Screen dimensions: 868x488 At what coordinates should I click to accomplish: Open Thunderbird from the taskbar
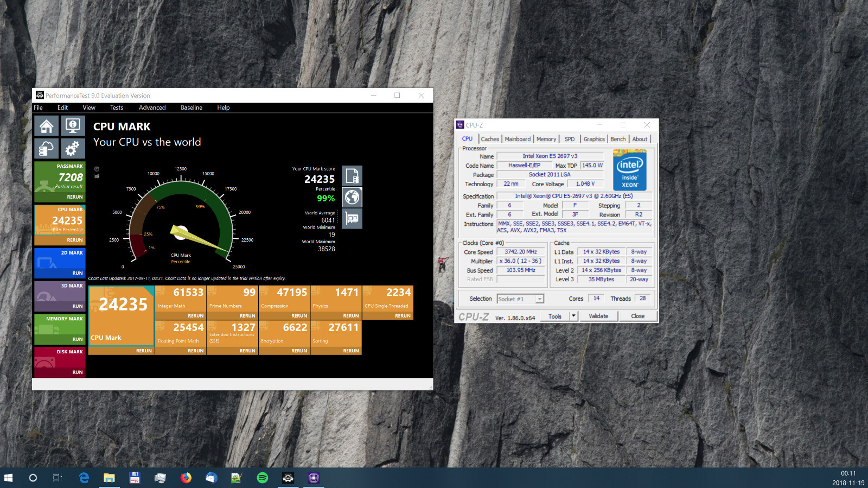[x=212, y=478]
